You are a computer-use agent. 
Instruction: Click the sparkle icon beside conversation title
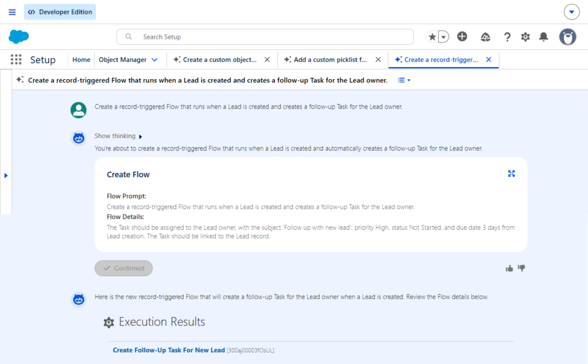click(x=20, y=79)
